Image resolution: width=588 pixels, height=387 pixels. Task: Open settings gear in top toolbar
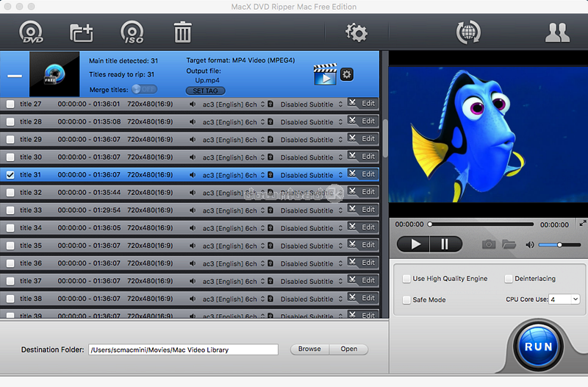356,32
